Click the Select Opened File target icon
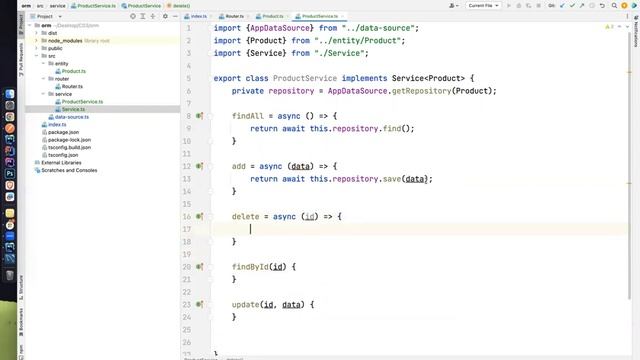This screenshot has height=360, width=640. click(133, 16)
